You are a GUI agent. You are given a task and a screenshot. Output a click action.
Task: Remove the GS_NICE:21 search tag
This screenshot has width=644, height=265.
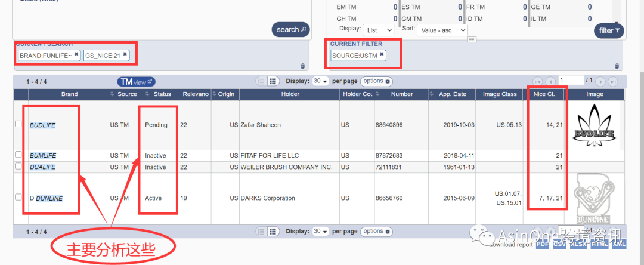click(125, 53)
